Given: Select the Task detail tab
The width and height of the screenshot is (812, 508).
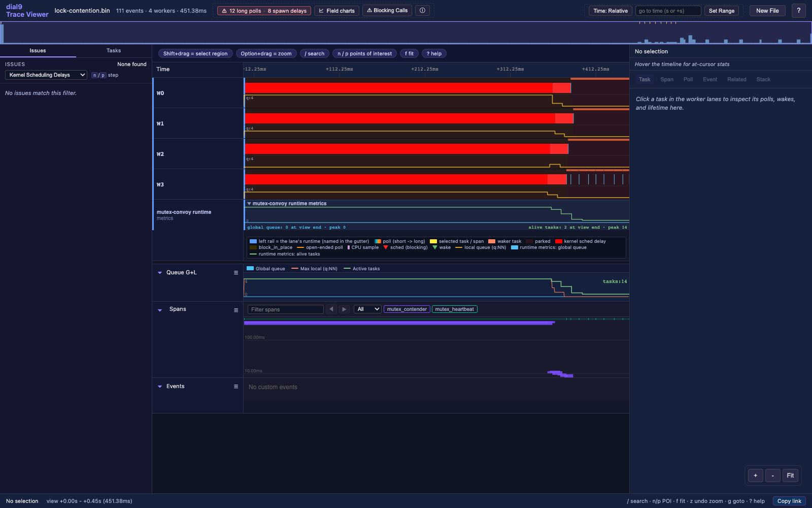Looking at the screenshot, I should click(x=645, y=80).
